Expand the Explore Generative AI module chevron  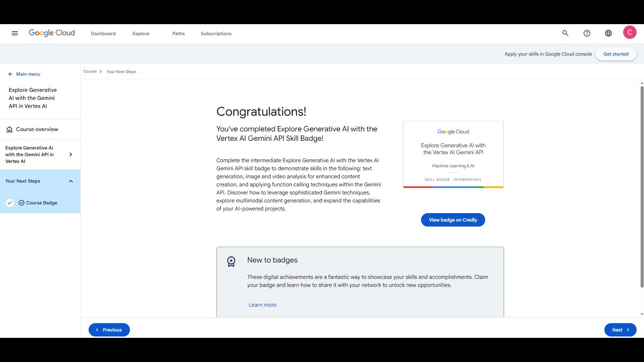[x=70, y=154]
